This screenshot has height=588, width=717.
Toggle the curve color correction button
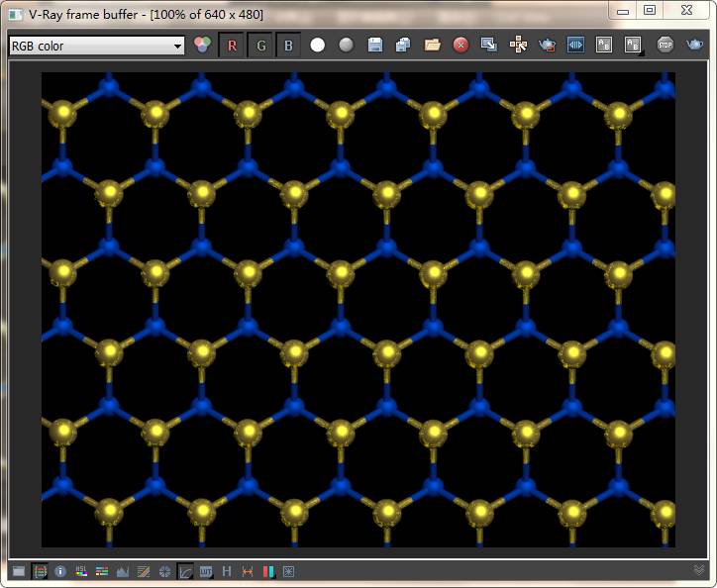click(x=185, y=571)
